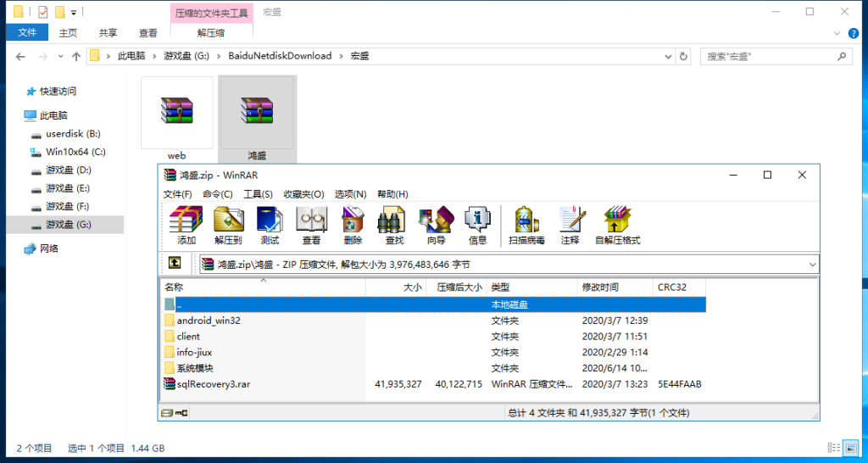The height and width of the screenshot is (463, 868).
Task: Switch to the 共享 ribbon tab
Action: click(108, 33)
